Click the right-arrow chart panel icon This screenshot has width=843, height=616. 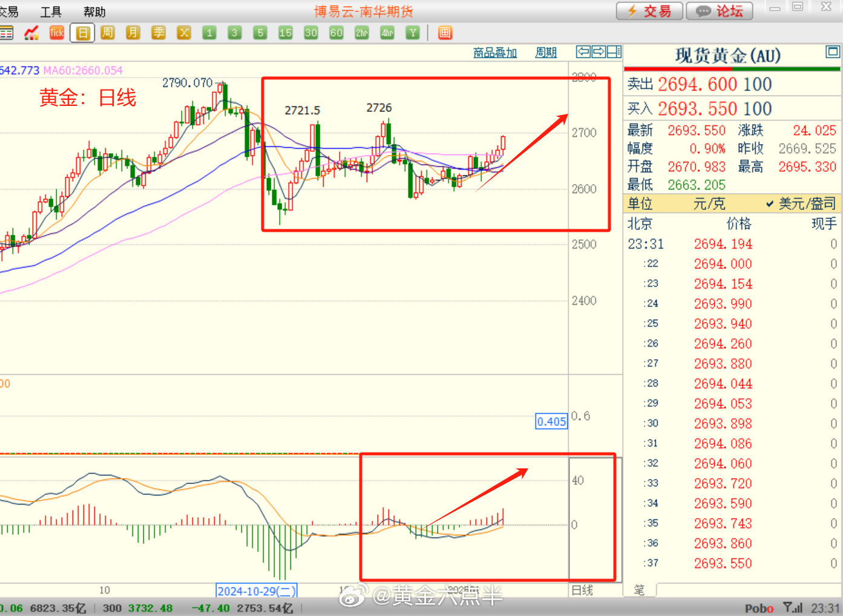tap(599, 52)
